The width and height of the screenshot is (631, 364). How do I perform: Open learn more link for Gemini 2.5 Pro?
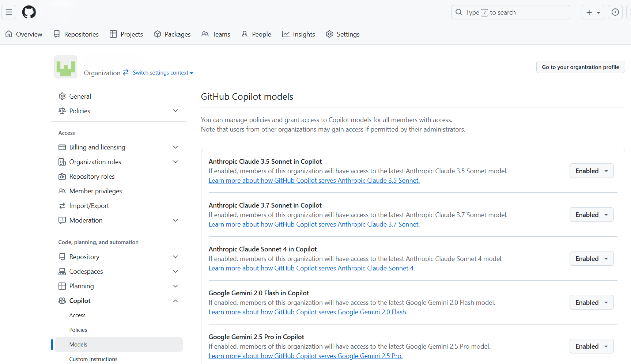[x=306, y=356]
